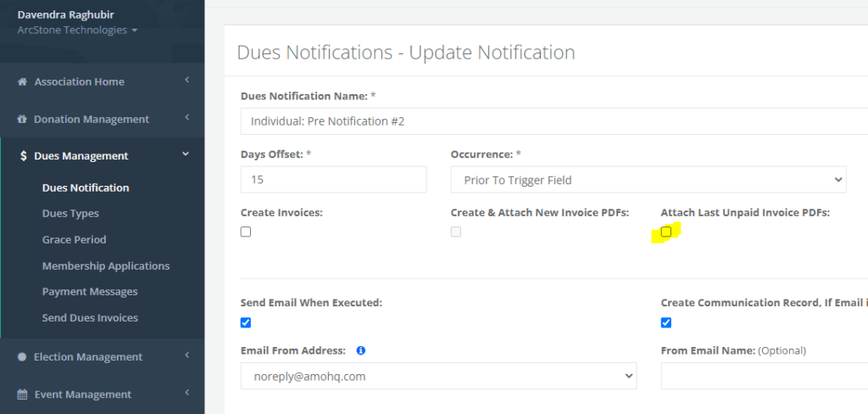Enable the Create Invoices checkbox
The image size is (868, 414).
point(246,232)
